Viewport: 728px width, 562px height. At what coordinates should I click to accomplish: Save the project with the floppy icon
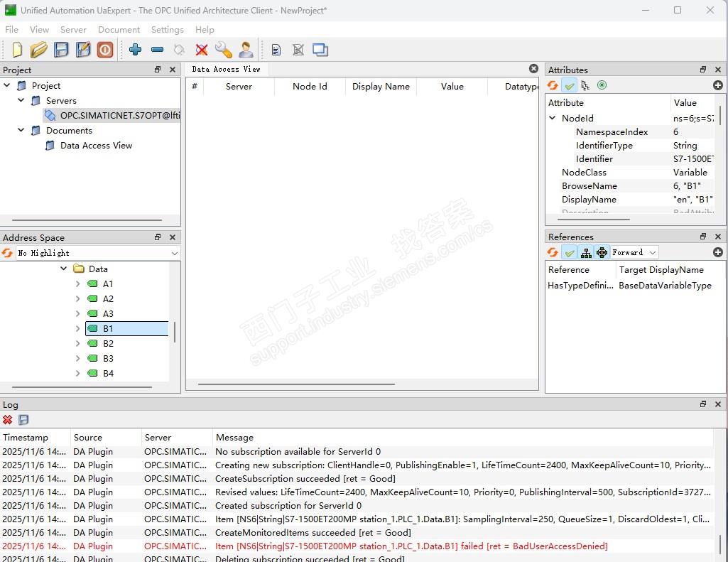pyautogui.click(x=61, y=50)
